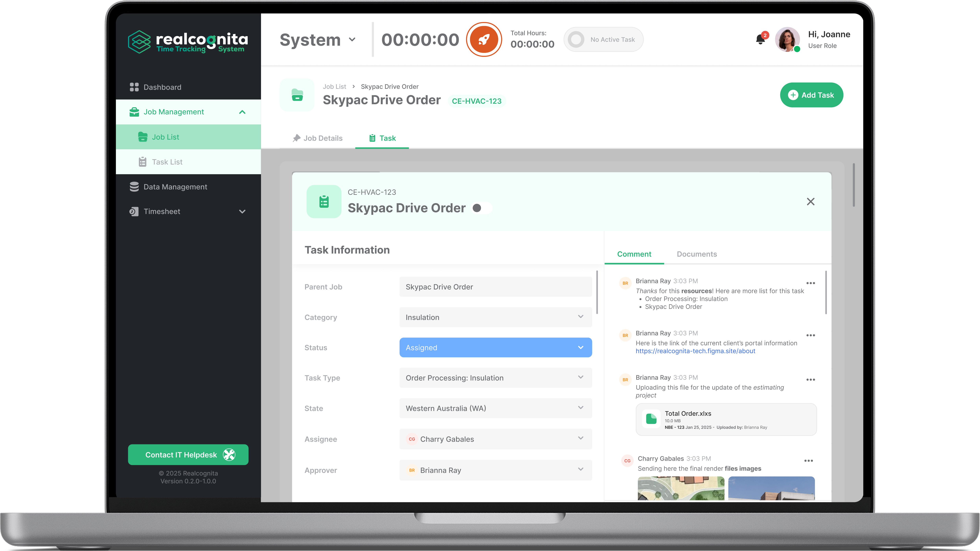Open the Task Type dropdown

click(496, 378)
